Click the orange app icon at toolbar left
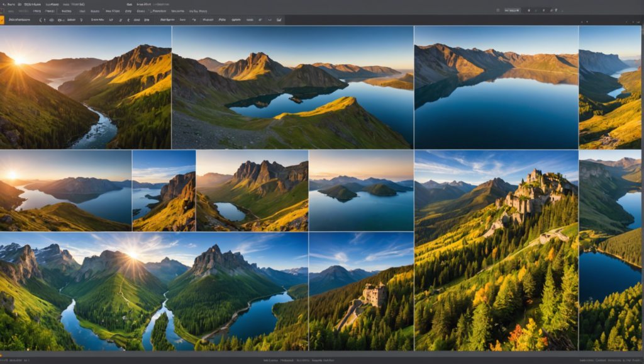The image size is (644, 364). click(x=3, y=20)
